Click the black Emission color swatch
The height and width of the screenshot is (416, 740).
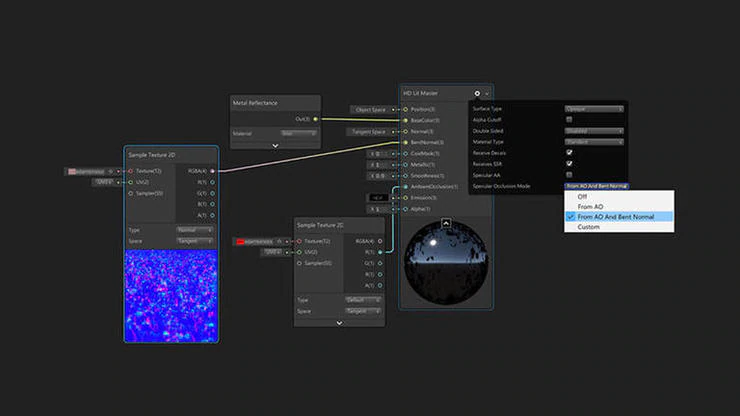pos(378,198)
